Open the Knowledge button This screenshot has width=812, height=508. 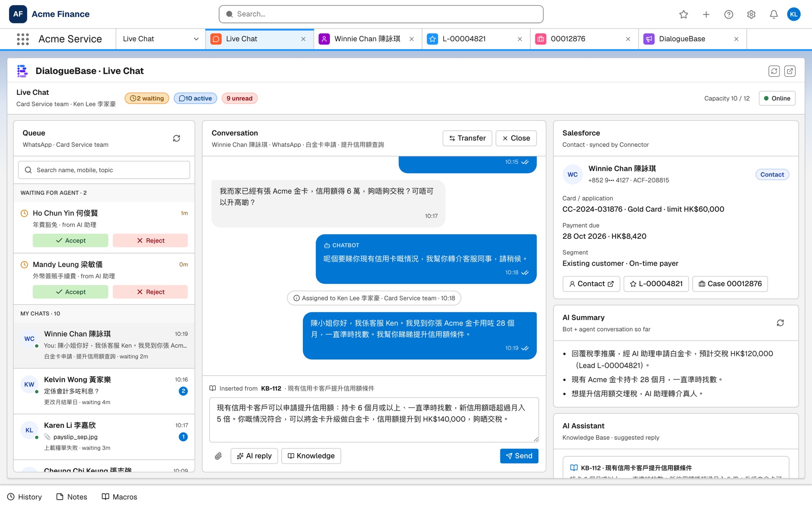311,456
